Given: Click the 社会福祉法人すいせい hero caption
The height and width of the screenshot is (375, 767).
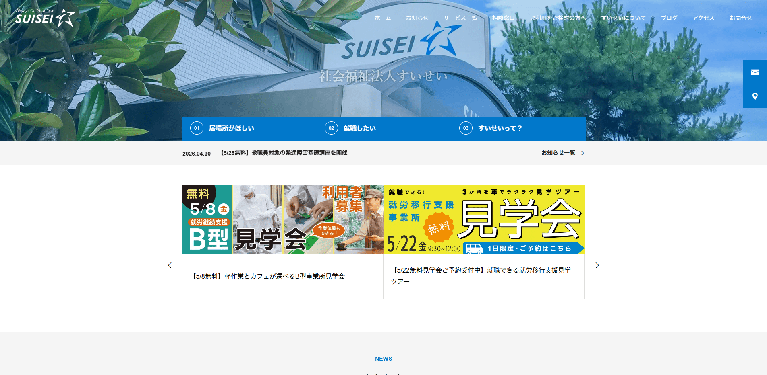Looking at the screenshot, I should tap(384, 76).
